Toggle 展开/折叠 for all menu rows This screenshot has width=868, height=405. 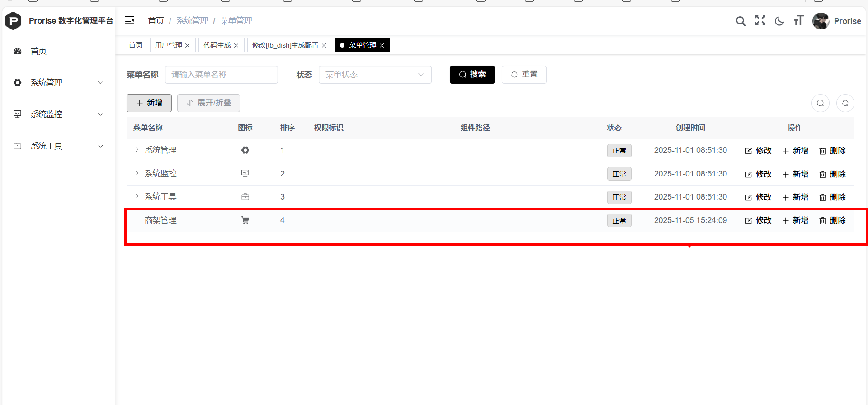click(x=208, y=103)
